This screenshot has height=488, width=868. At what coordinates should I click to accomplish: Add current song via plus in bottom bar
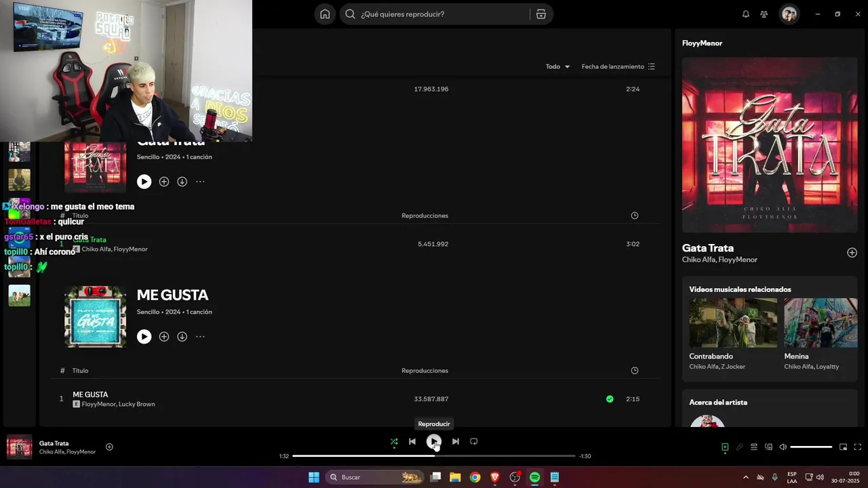[109, 447]
